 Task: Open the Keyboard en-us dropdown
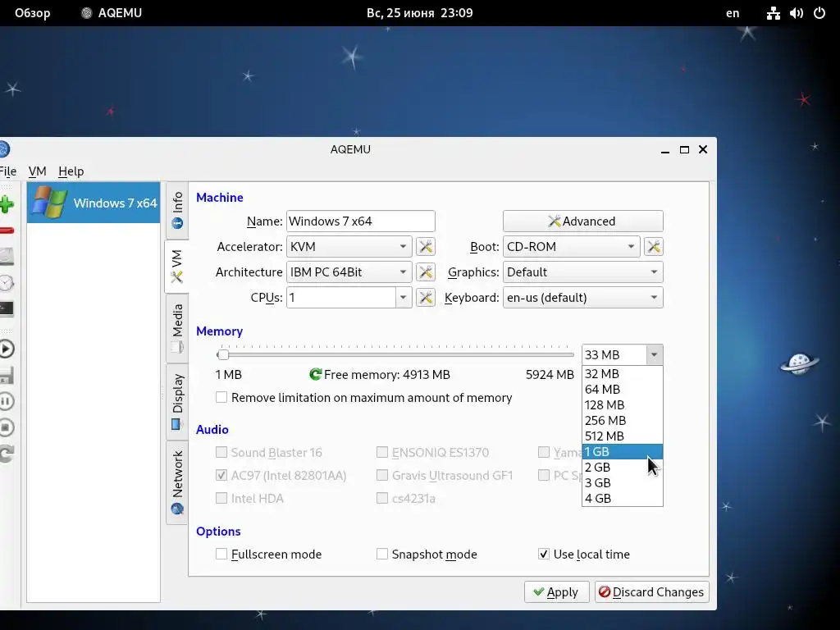(x=583, y=297)
